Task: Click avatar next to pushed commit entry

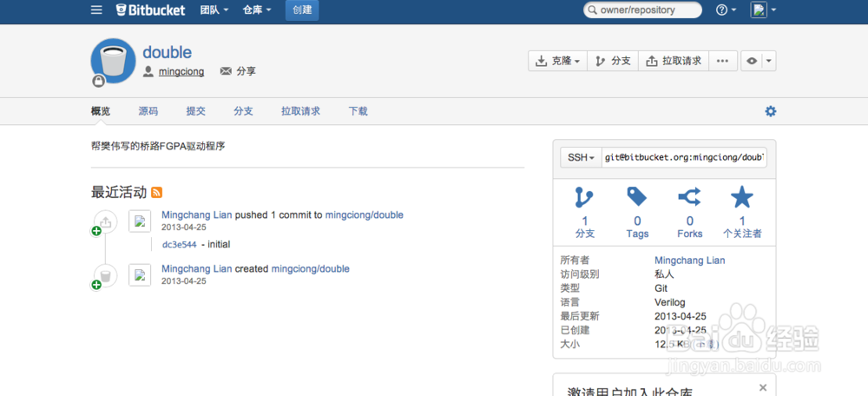Action: [140, 221]
